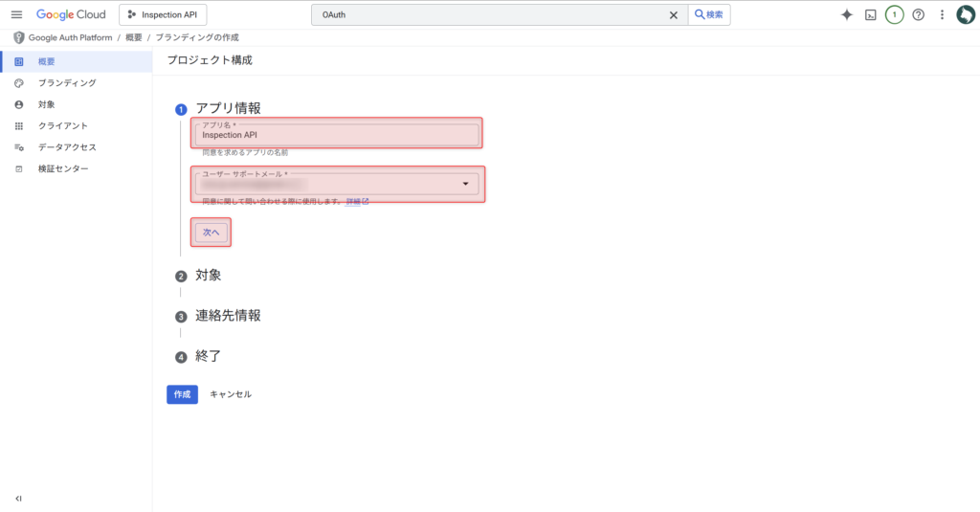
Task: Open the 詳細 link below email field
Action: pyautogui.click(x=356, y=202)
